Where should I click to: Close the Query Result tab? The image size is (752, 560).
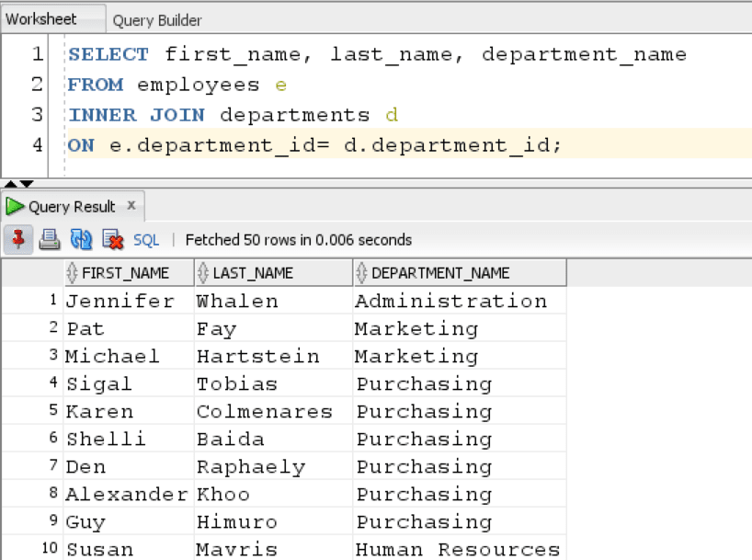[131, 206]
